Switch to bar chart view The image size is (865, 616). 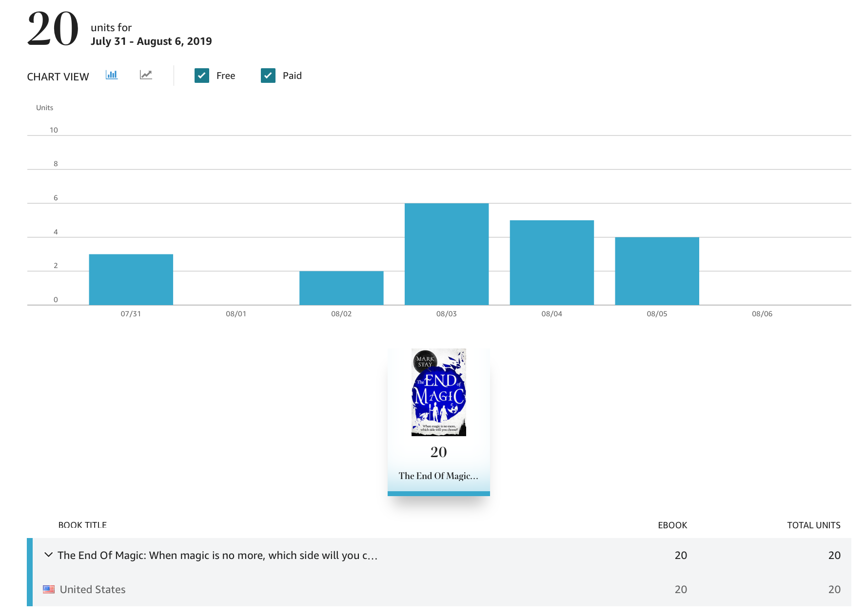click(112, 75)
